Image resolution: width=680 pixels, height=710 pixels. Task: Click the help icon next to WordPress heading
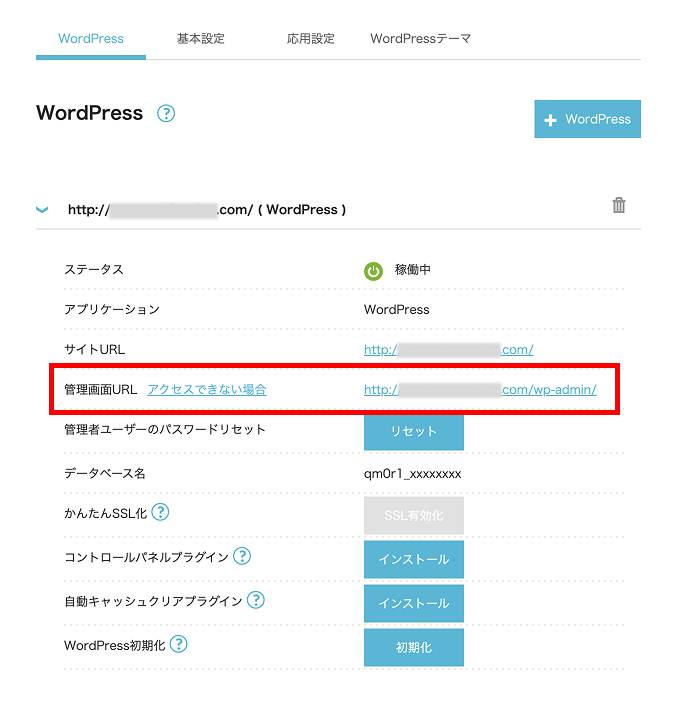[x=166, y=113]
